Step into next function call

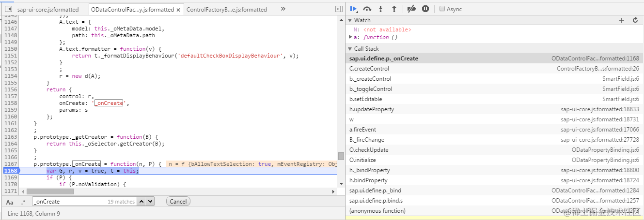pos(381,9)
